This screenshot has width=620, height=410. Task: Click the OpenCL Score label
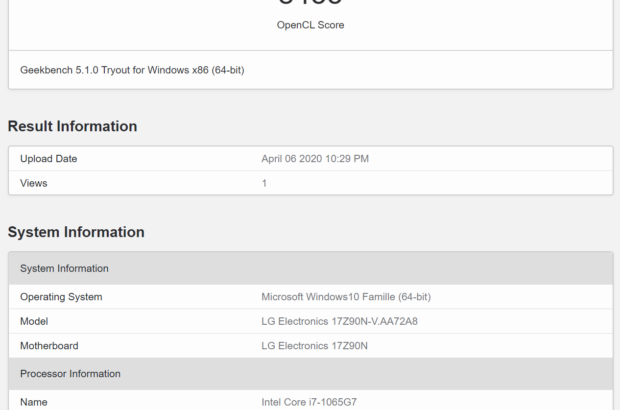(x=310, y=25)
